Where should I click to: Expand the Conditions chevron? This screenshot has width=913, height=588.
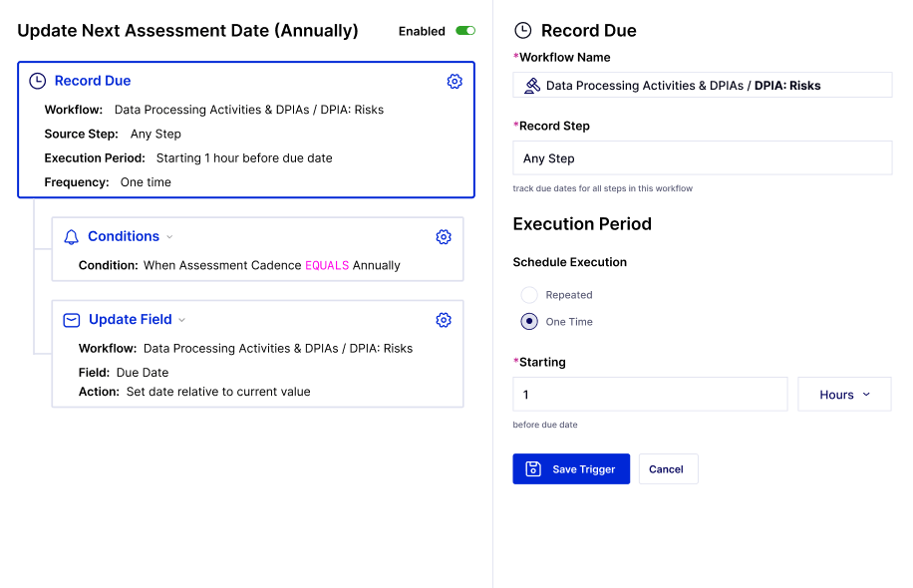tap(169, 237)
